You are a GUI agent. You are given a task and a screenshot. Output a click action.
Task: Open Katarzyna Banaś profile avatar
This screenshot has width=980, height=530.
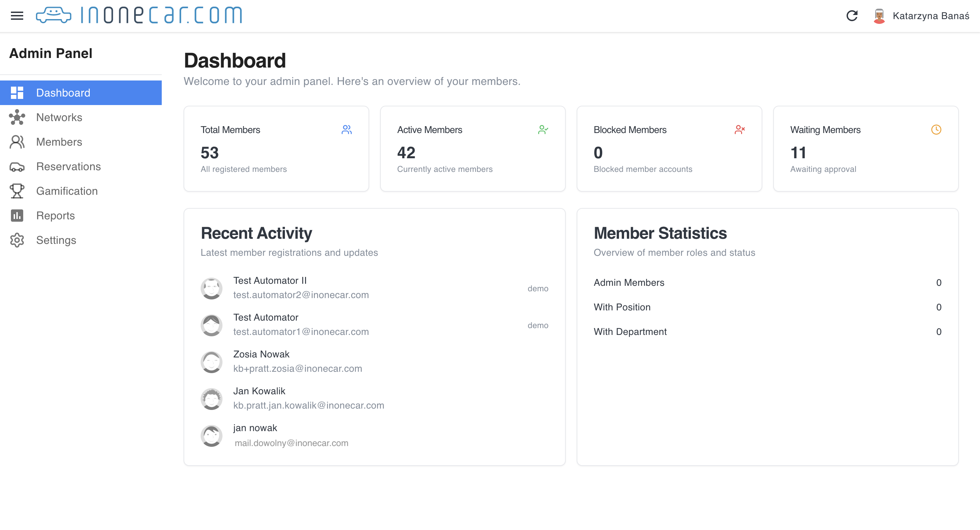(879, 16)
